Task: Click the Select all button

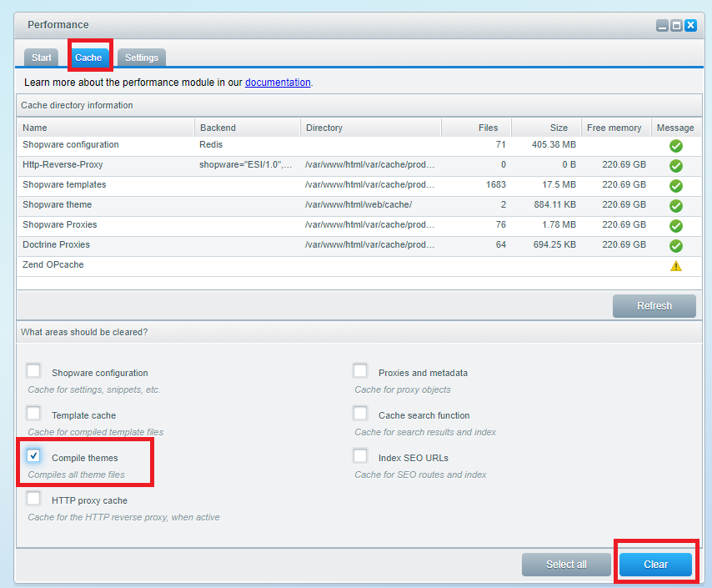Action: click(566, 565)
